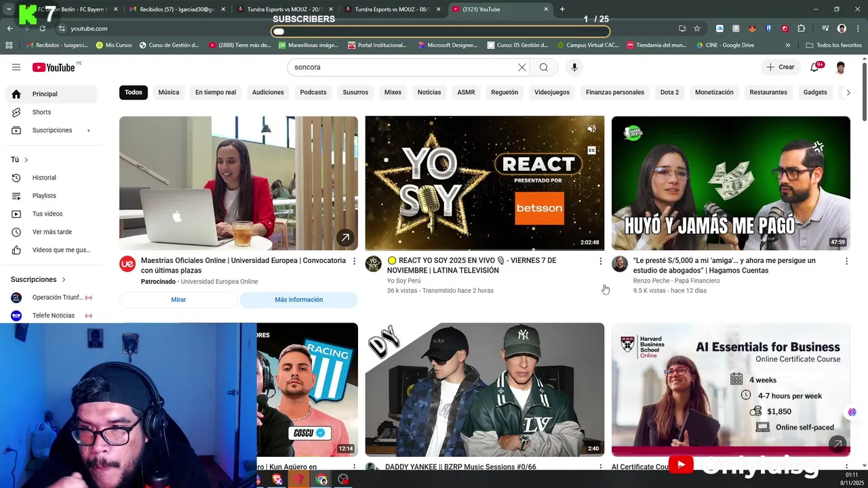Go back with the browser back arrow
Image resolution: width=868 pixels, height=488 pixels.
pyautogui.click(x=9, y=28)
